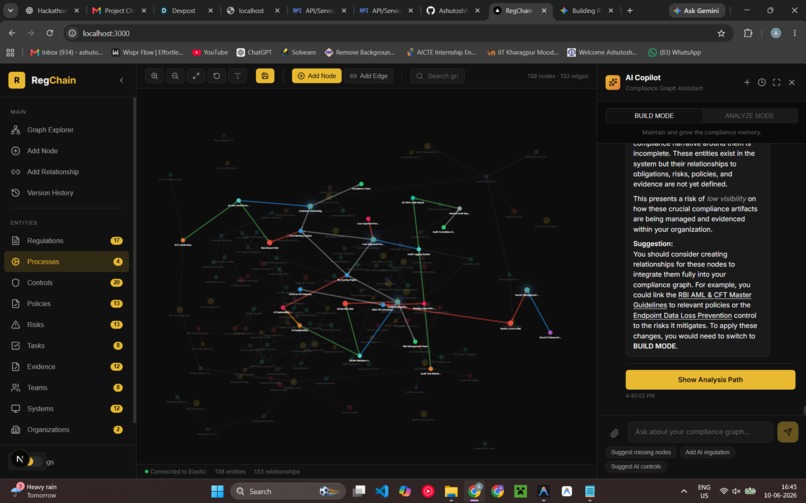
Task: Open Chrome profile avatar menu
Action: click(776, 33)
